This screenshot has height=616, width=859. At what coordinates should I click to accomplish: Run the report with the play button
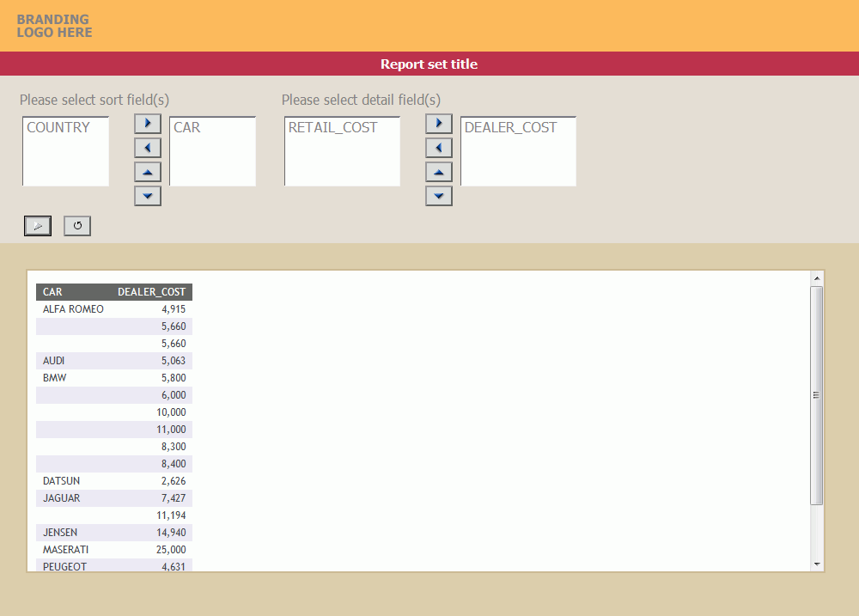pos(38,226)
